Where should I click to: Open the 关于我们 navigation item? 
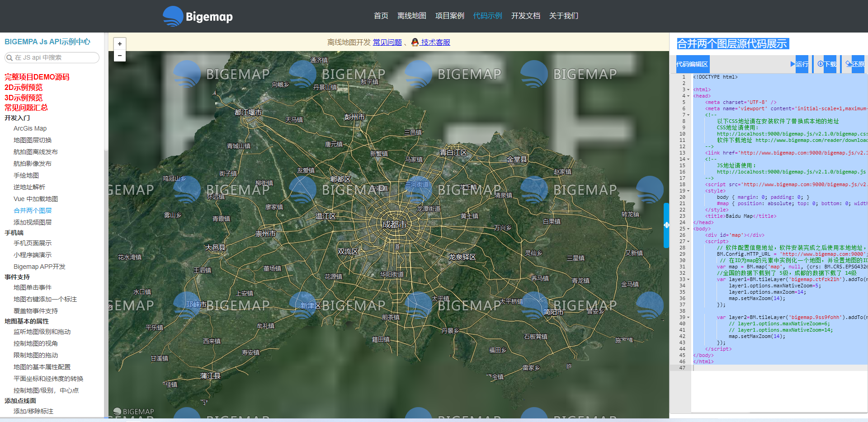point(563,16)
